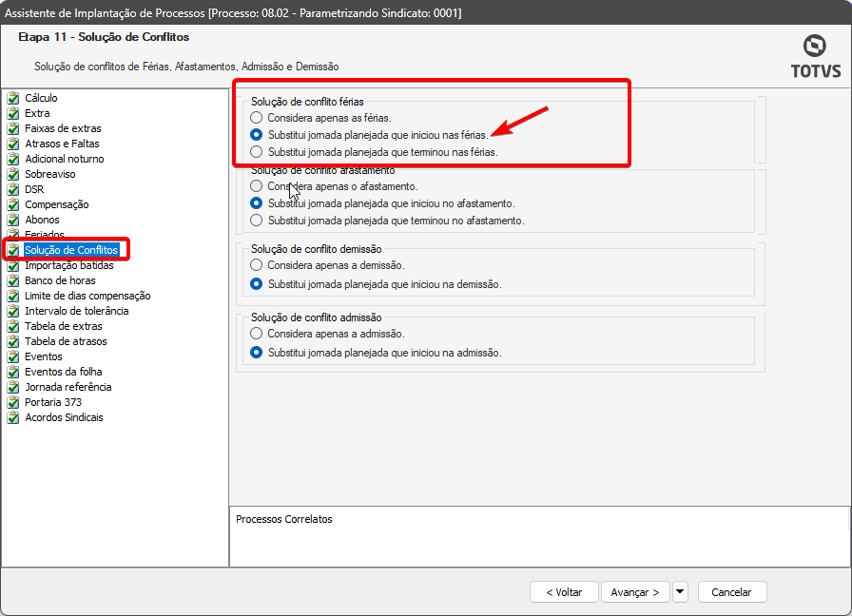This screenshot has height=616, width=852.
Task: Click the checkmark icon beside Sobreaviso
Action: (13, 174)
